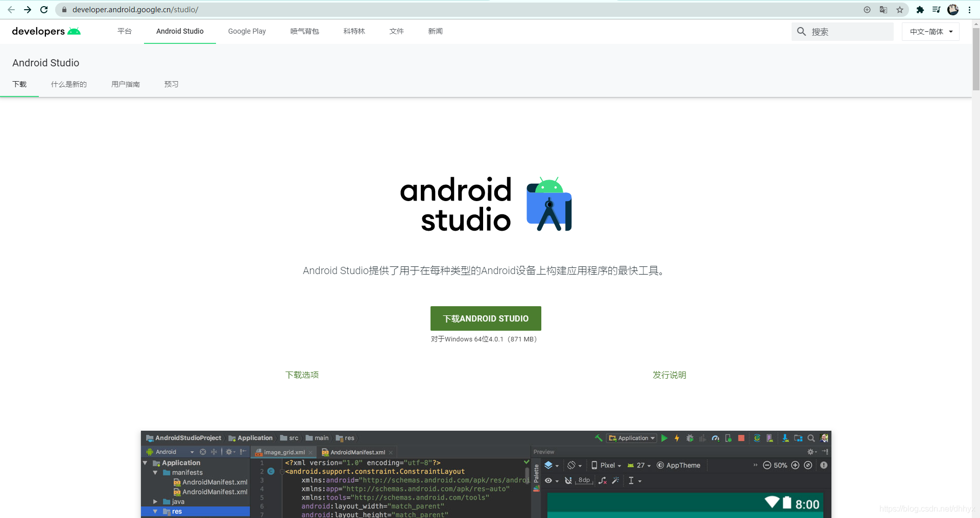Click the browser address bar URL
Viewport: 980px width, 518px height.
[135, 10]
